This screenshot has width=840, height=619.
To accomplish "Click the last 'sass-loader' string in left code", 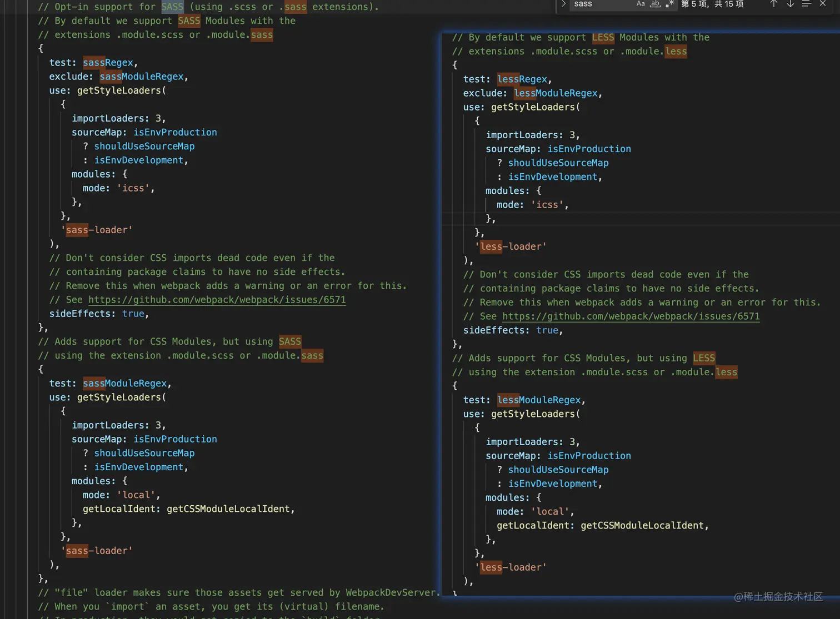I will tap(97, 551).
